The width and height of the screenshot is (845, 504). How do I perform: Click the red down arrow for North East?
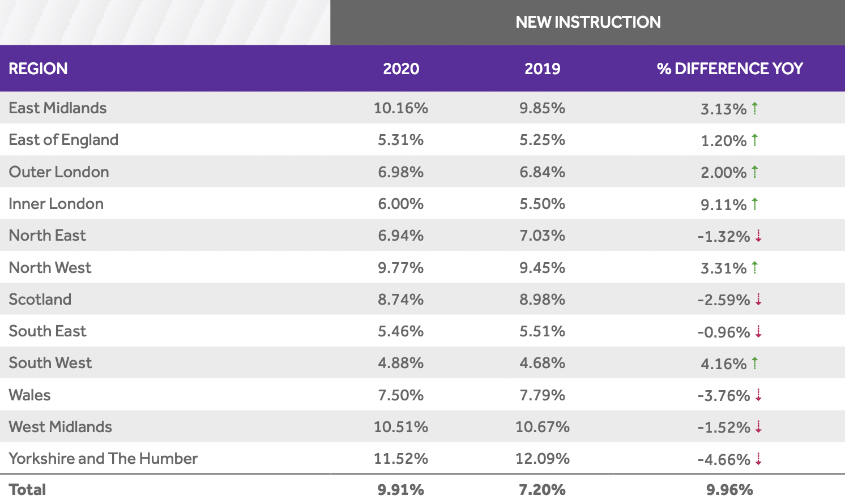pos(758,236)
